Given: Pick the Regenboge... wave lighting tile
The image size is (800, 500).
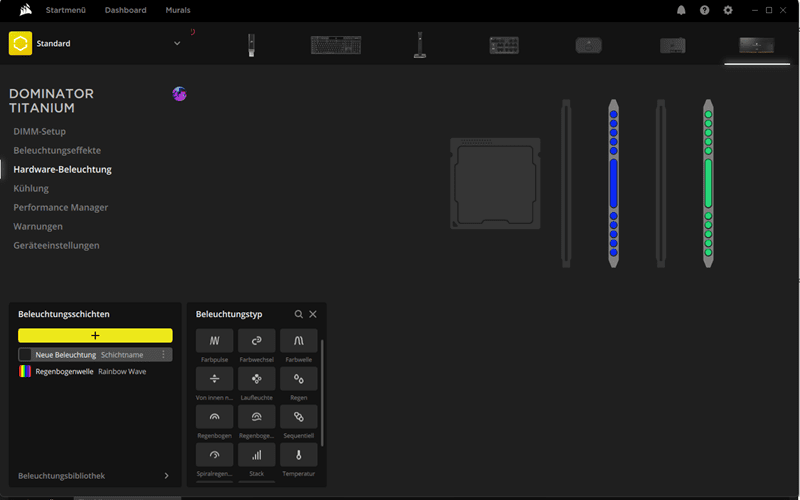Looking at the screenshot, I should click(x=257, y=417).
